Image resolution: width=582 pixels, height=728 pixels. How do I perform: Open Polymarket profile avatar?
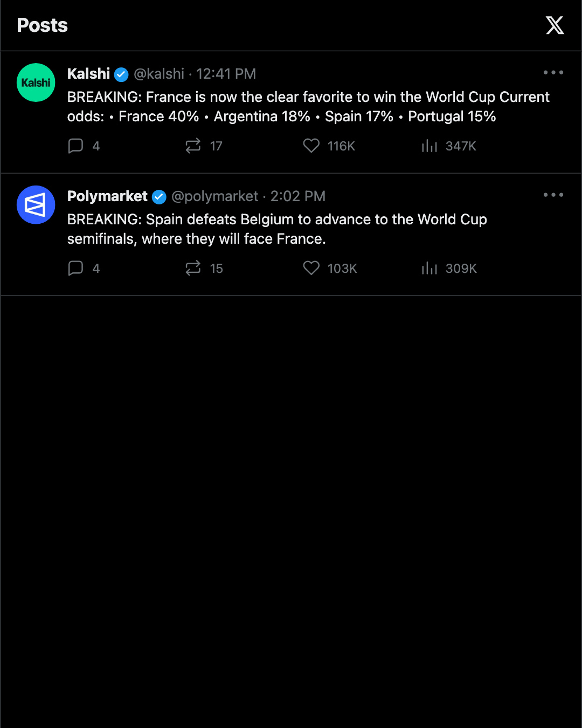(36, 205)
